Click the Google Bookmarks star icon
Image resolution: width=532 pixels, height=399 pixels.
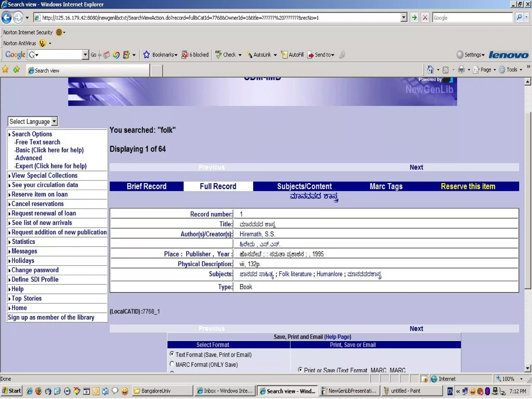(x=147, y=55)
